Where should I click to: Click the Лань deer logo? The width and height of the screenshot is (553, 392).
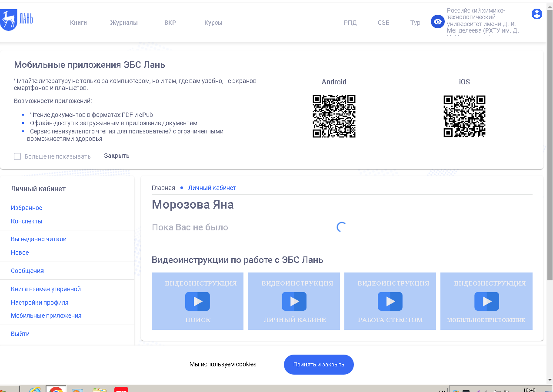[x=17, y=20]
